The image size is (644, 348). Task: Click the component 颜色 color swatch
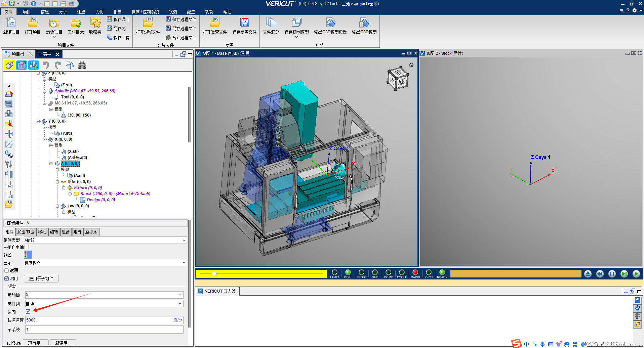pos(28,255)
